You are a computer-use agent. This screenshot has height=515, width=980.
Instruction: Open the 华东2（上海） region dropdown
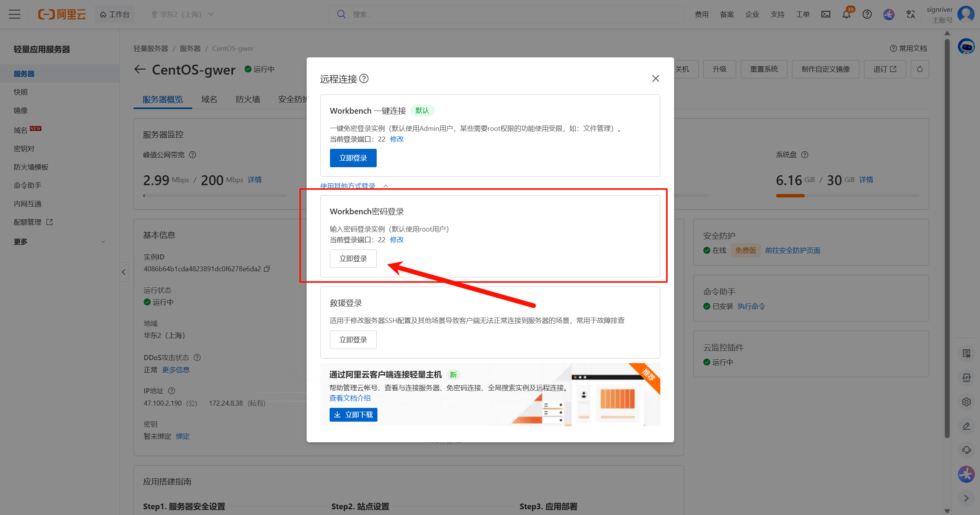point(182,14)
